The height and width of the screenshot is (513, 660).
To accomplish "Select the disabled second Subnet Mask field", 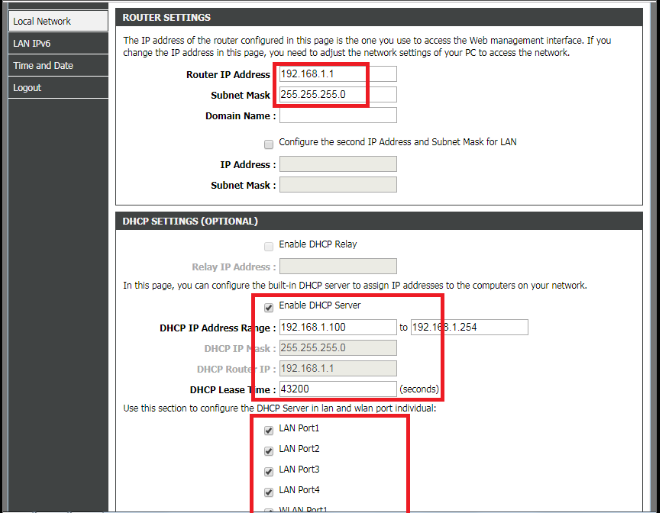I will [338, 185].
